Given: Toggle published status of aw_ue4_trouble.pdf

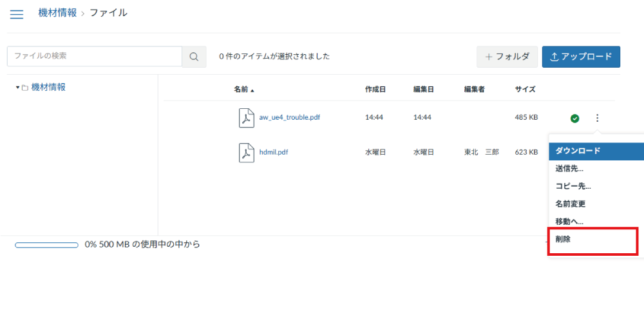Looking at the screenshot, I should point(575,119).
